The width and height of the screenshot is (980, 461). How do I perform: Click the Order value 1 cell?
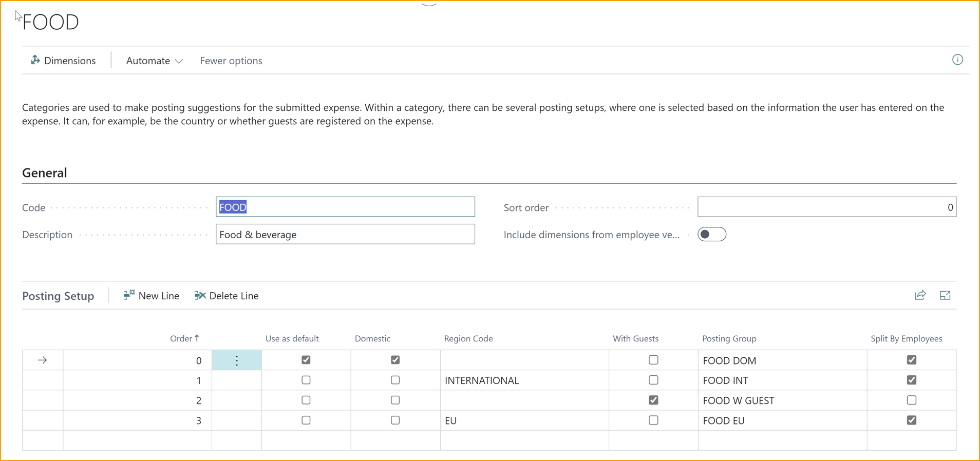point(137,380)
